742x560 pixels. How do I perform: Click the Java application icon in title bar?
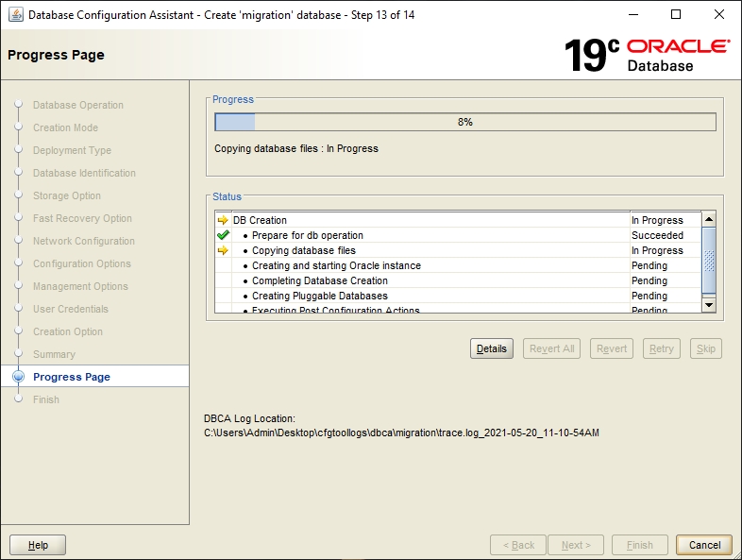pos(16,14)
